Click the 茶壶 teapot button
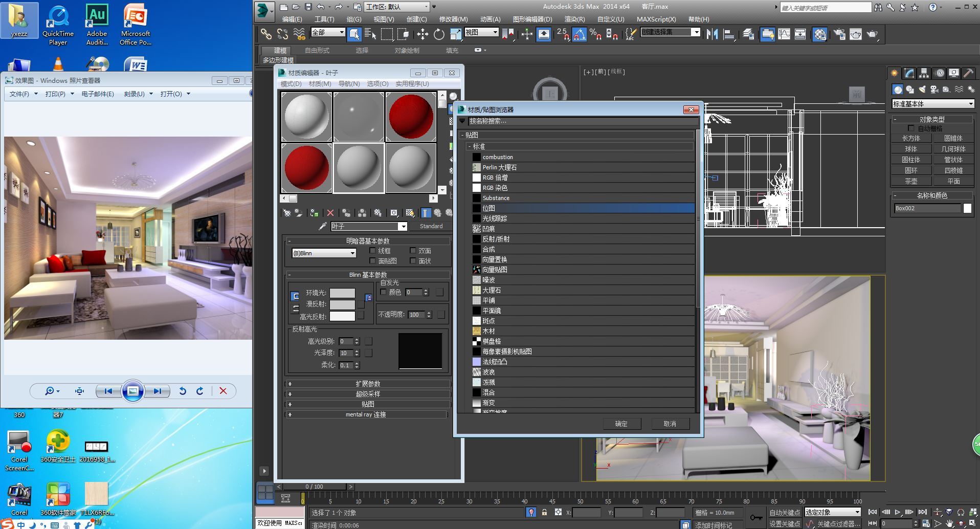Screen dimensions: 980x529 pos(911,181)
